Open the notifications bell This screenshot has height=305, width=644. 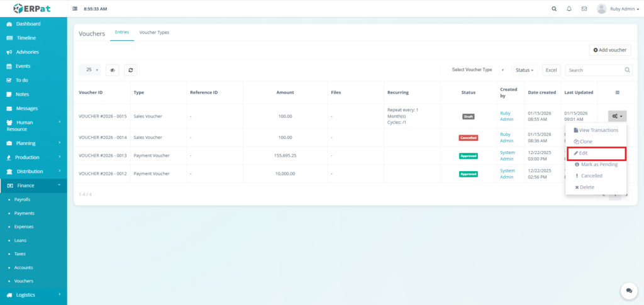[x=569, y=9]
